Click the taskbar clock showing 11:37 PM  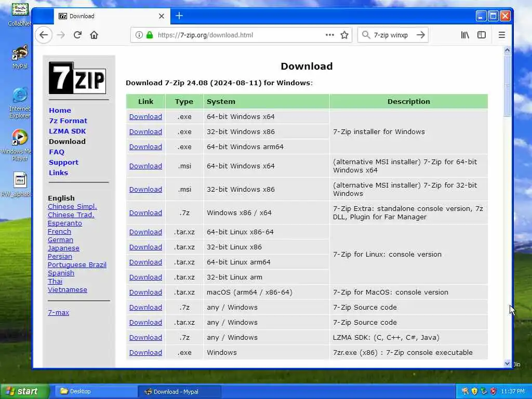[x=513, y=392]
